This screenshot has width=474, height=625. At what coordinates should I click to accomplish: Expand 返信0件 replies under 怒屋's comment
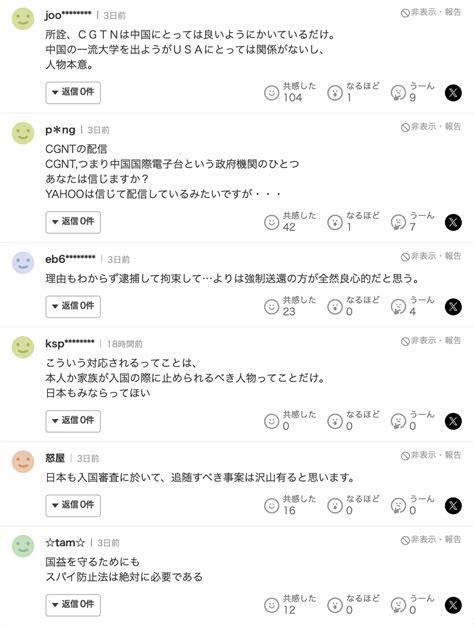tap(73, 505)
